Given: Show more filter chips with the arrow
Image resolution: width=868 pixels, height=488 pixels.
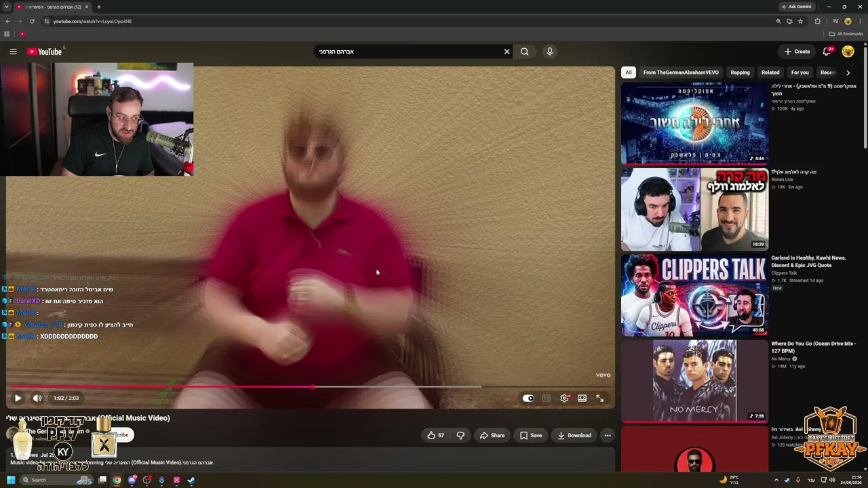Looking at the screenshot, I should (x=848, y=73).
